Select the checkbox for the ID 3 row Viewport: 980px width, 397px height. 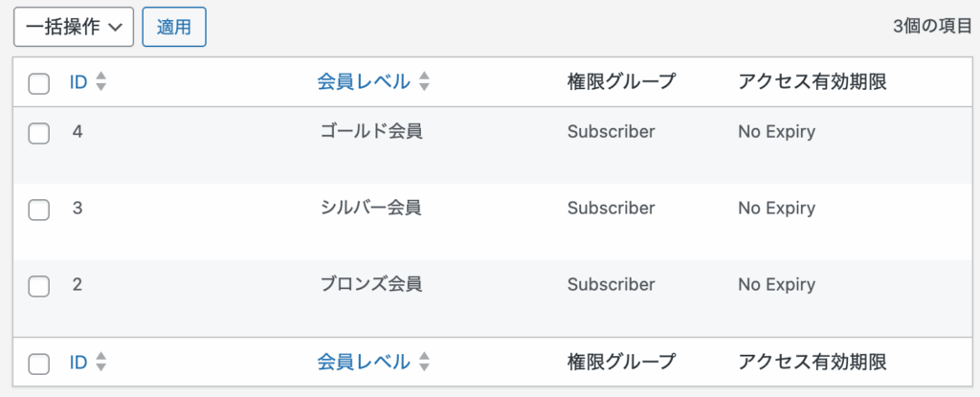coord(38,210)
